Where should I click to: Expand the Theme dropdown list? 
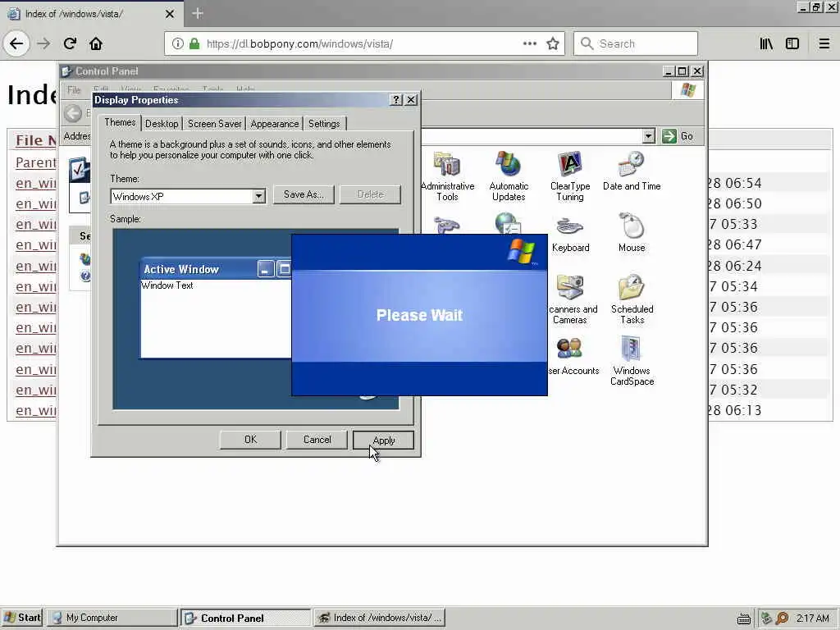258,197
